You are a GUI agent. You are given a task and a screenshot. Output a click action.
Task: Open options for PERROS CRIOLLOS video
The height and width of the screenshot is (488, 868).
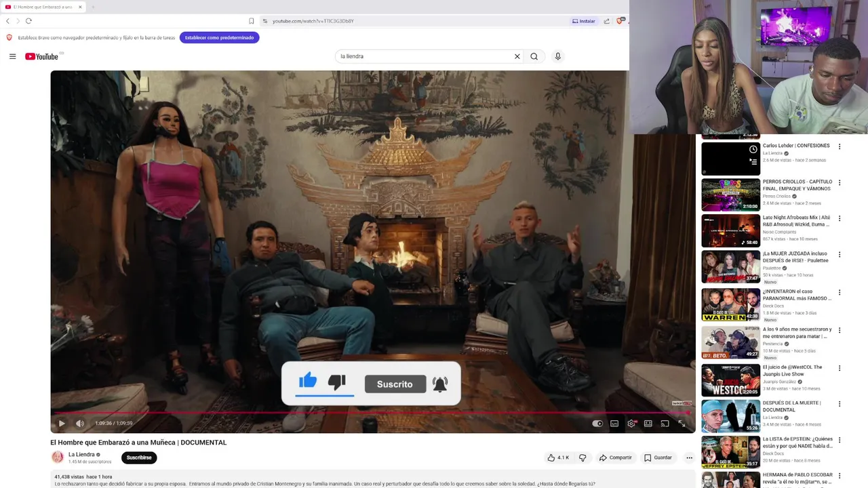pyautogui.click(x=840, y=182)
